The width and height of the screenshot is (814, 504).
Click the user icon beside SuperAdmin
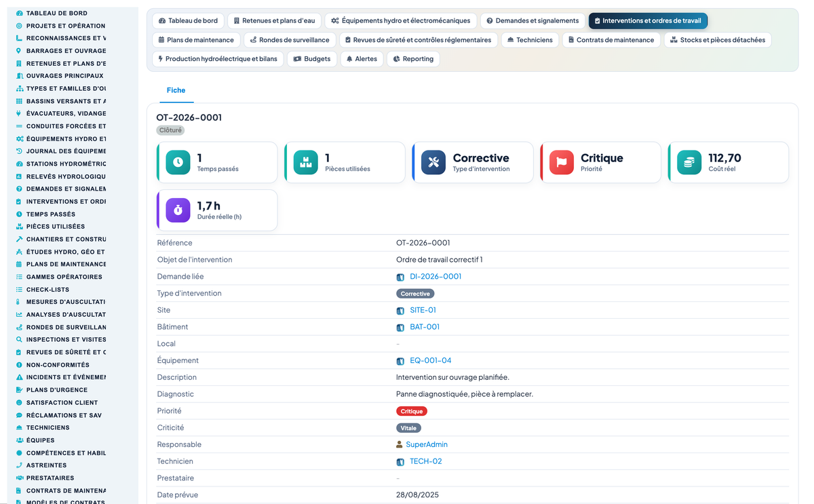400,445
